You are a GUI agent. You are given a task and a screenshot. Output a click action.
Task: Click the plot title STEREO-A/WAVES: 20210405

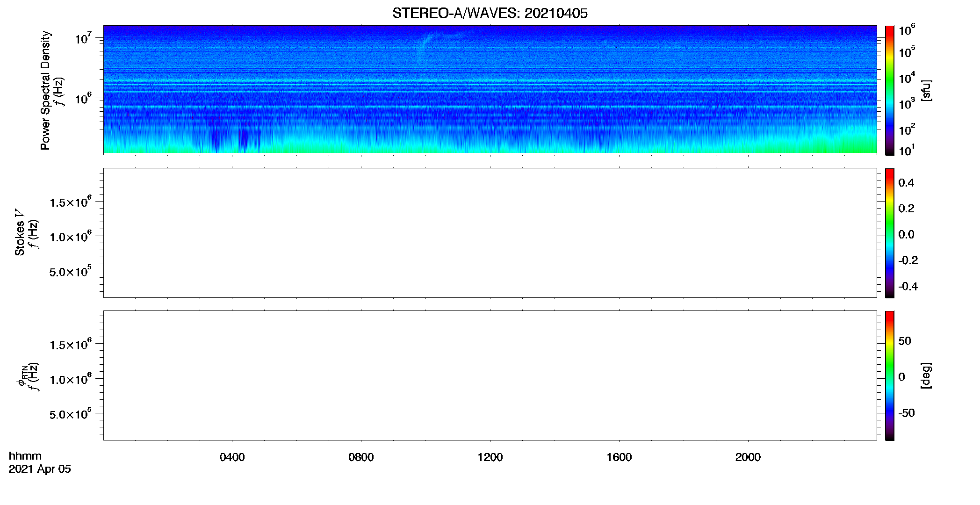490,14
